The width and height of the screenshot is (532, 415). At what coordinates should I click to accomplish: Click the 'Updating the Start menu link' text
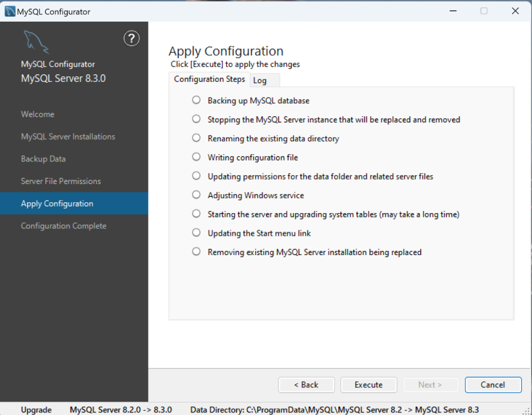[259, 233]
